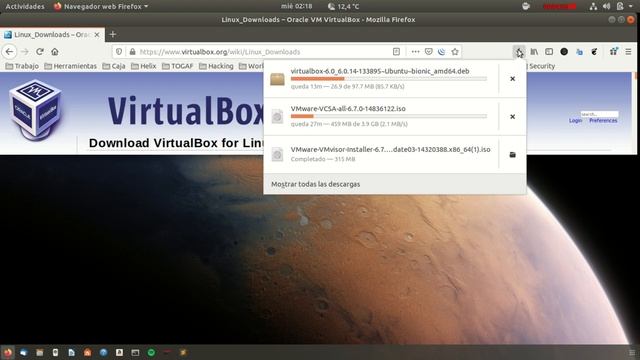Open page actions three-dot menu
This screenshot has height=360, width=640.
[415, 52]
